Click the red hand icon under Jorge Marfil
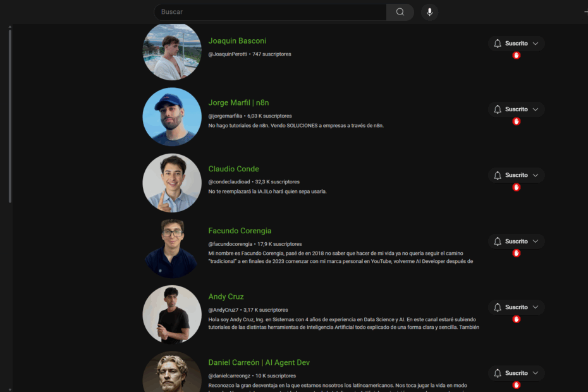This screenshot has height=392, width=588. (x=517, y=121)
